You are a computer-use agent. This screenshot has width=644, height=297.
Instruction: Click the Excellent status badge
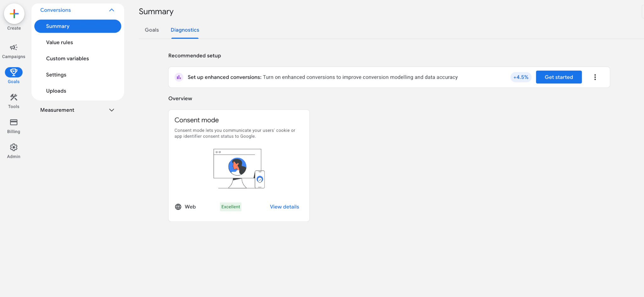pyautogui.click(x=230, y=207)
